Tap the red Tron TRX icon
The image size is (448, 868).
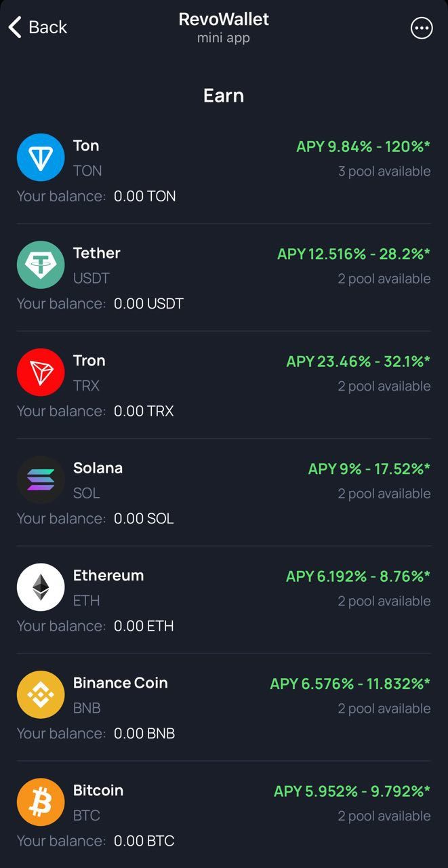41,372
